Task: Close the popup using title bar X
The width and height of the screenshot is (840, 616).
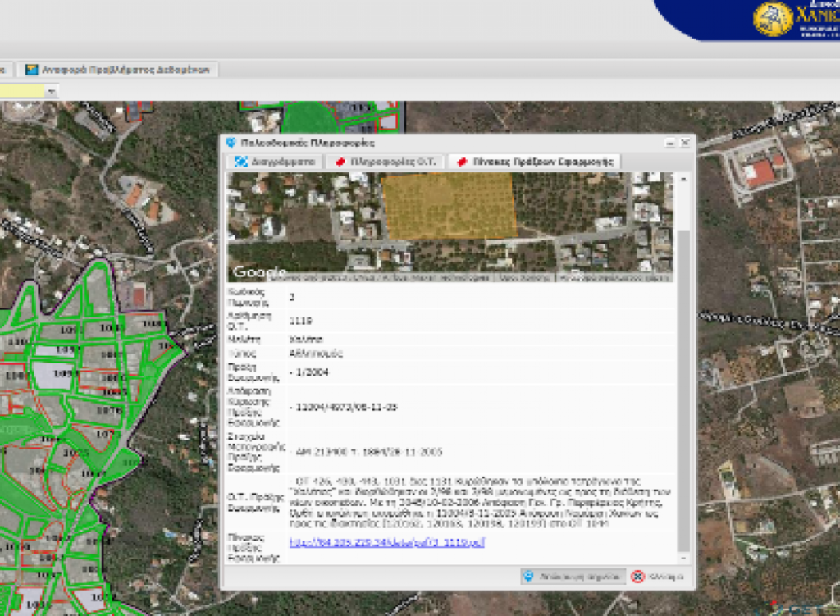Action: (x=685, y=142)
